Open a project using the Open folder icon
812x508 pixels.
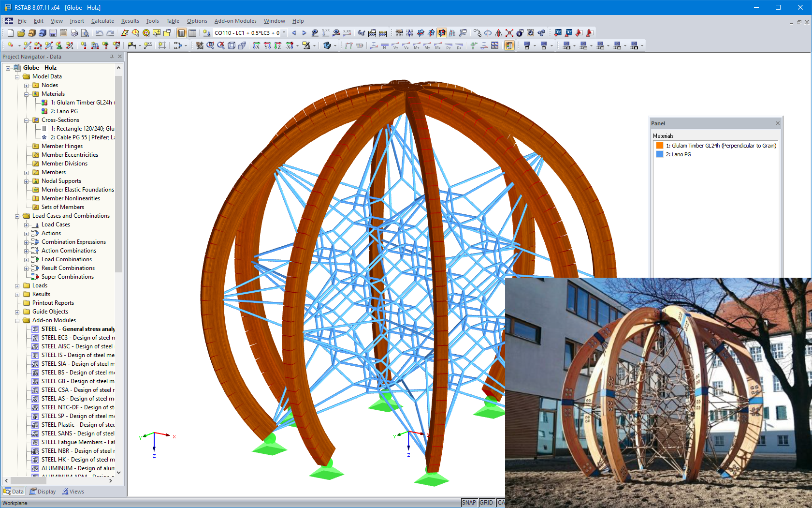(x=21, y=33)
